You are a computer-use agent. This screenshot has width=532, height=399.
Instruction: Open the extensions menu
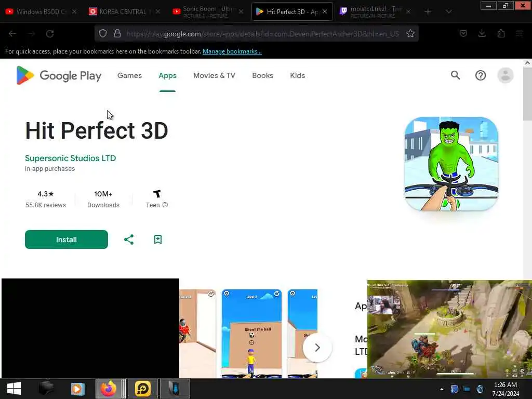[501, 33]
